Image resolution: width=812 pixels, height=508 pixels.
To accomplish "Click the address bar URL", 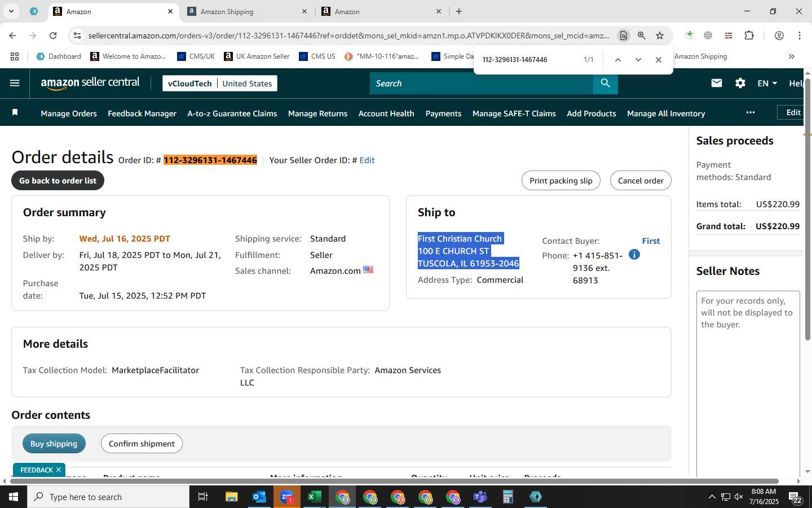I will point(348,36).
